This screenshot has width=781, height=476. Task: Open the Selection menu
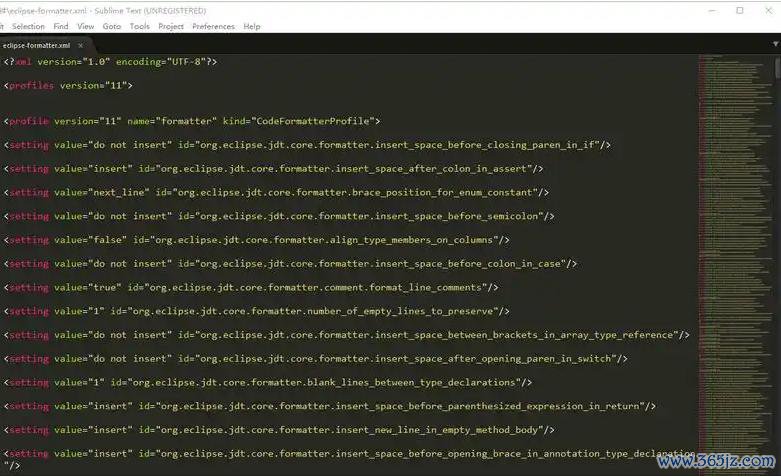(x=28, y=26)
